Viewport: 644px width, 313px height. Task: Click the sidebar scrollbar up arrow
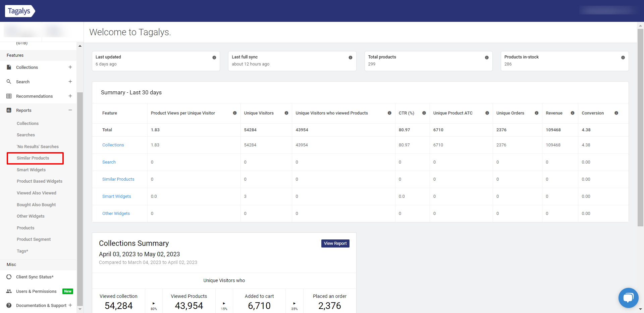pyautogui.click(x=80, y=46)
